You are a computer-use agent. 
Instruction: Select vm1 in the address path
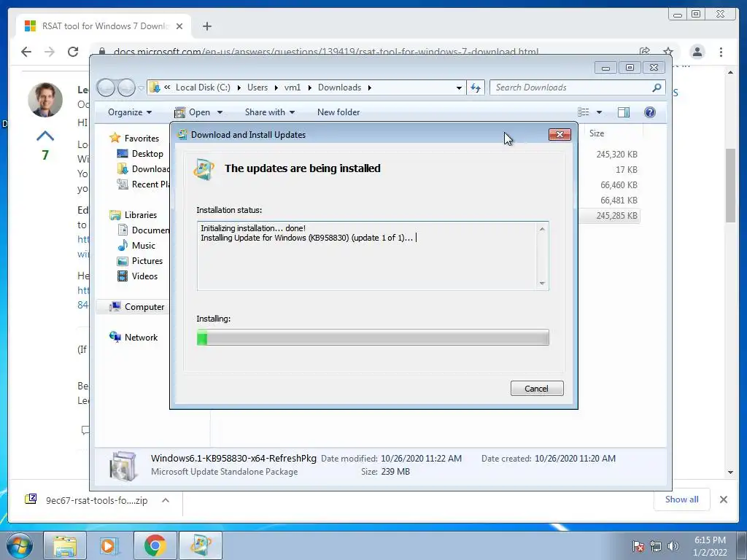point(293,87)
